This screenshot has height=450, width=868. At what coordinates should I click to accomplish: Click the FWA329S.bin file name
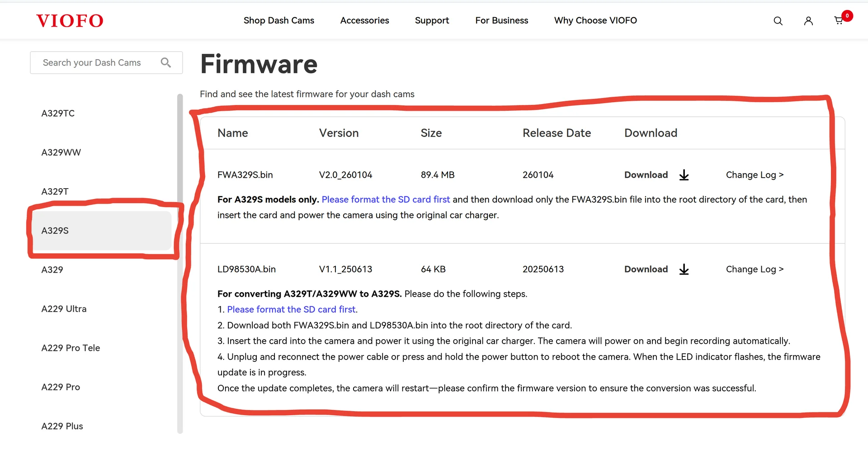[x=245, y=175]
